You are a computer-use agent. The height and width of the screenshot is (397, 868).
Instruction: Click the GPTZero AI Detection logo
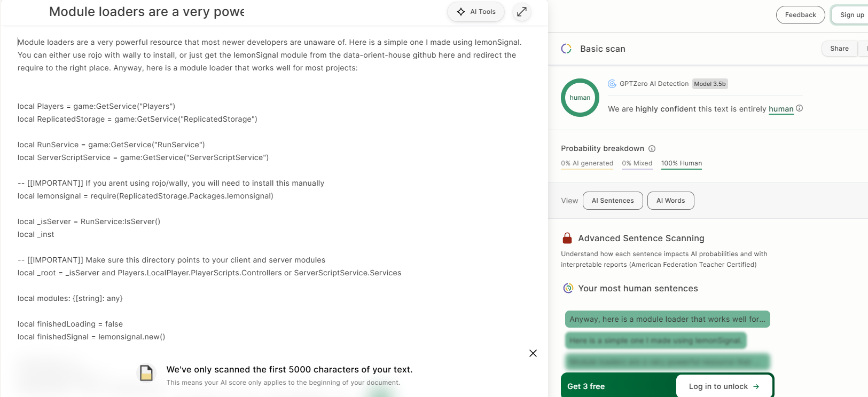point(612,84)
